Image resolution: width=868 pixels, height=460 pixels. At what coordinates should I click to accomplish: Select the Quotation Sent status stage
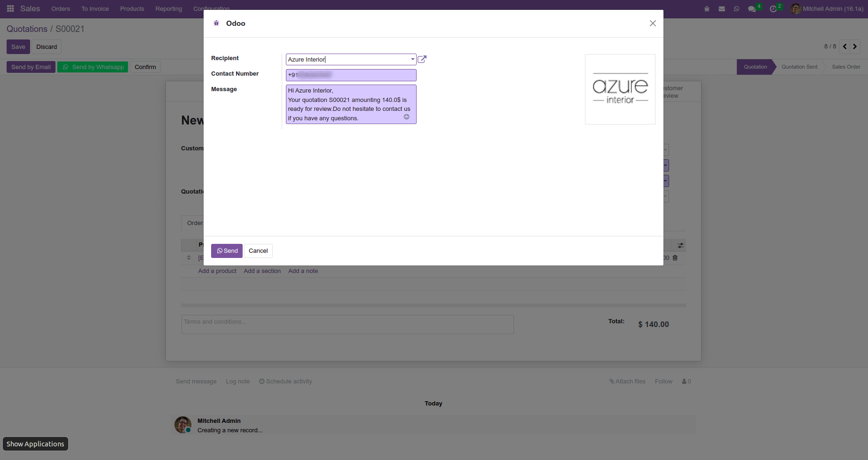pos(799,67)
